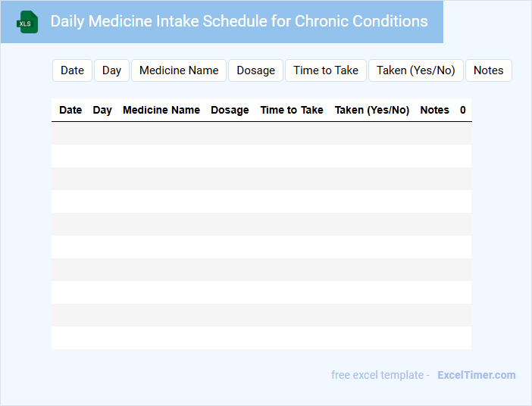Click the Day column header in table
The width and height of the screenshot is (532, 406).
point(102,110)
